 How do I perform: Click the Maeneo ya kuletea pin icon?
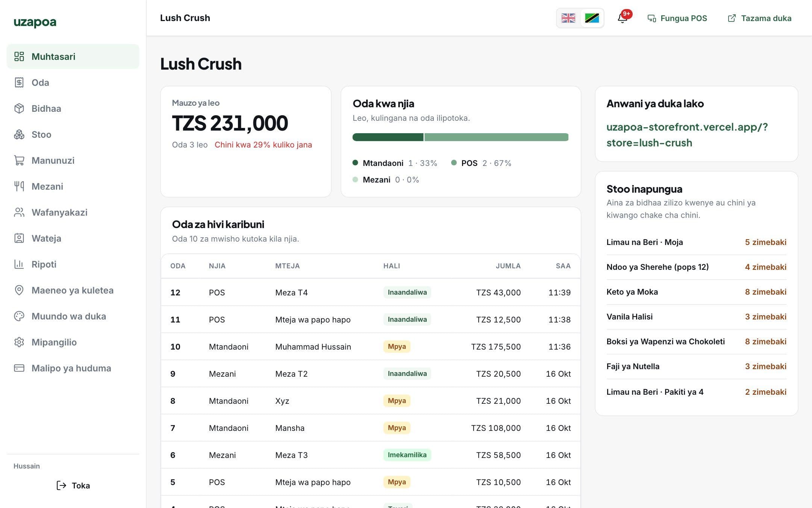tap(19, 290)
